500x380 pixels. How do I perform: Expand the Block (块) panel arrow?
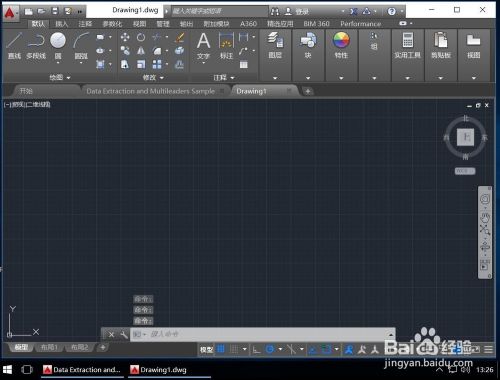coord(308,78)
